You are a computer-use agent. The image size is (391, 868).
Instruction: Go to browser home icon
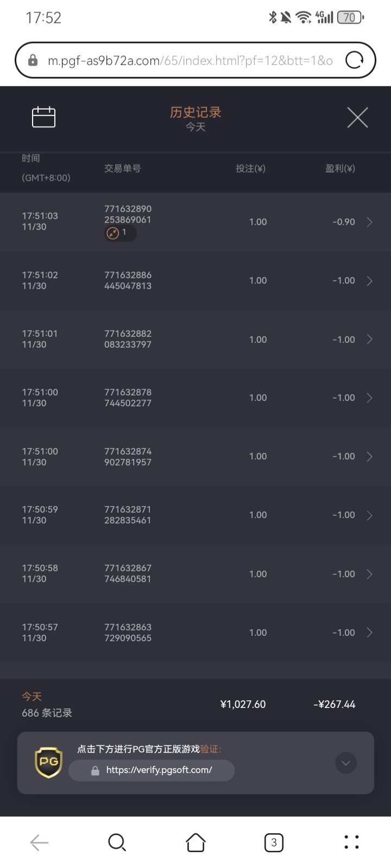195,843
